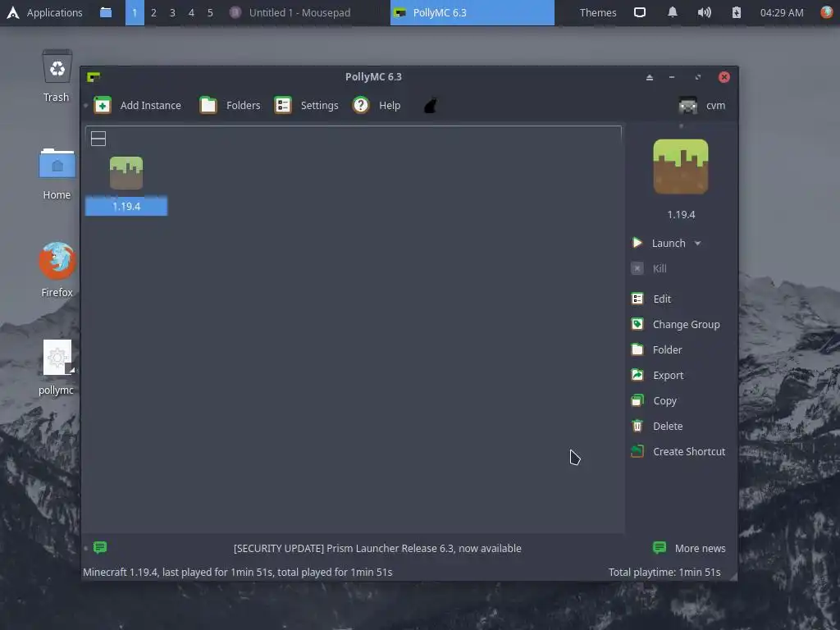
Task: Click the user avatar icon in top panel
Action: click(828, 11)
